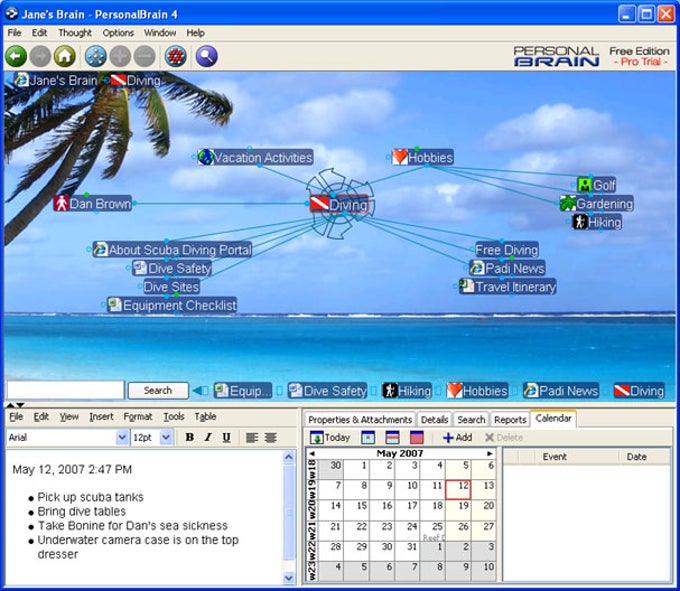Image resolution: width=680 pixels, height=591 pixels.
Task: Open Diving in past thoughts list
Action: tap(639, 391)
